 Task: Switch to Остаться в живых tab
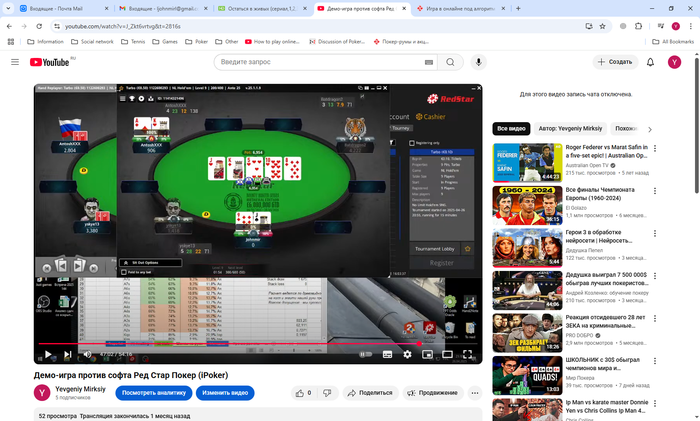[262, 8]
